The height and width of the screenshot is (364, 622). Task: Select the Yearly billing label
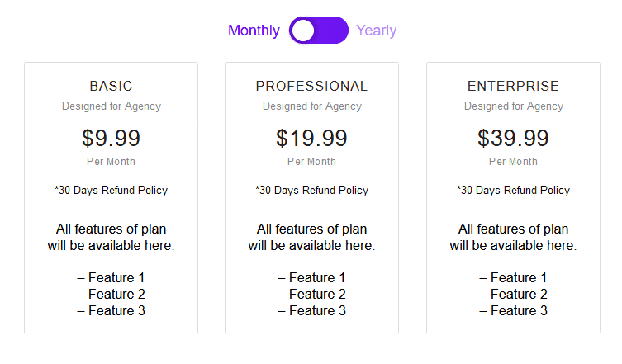click(x=376, y=31)
